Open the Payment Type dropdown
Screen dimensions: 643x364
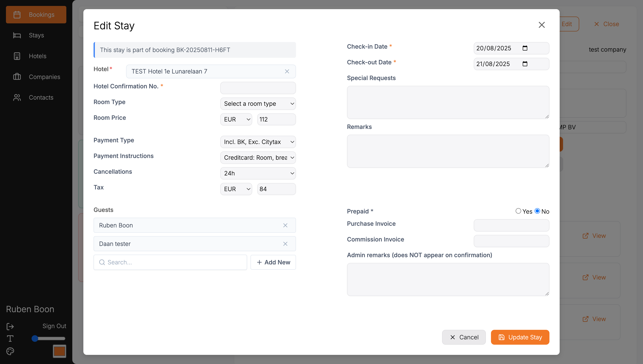(258, 142)
